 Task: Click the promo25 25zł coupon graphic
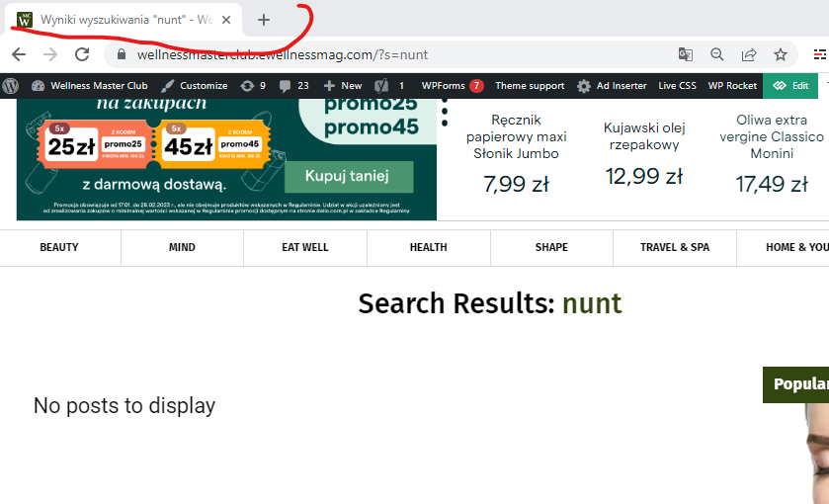click(x=95, y=144)
